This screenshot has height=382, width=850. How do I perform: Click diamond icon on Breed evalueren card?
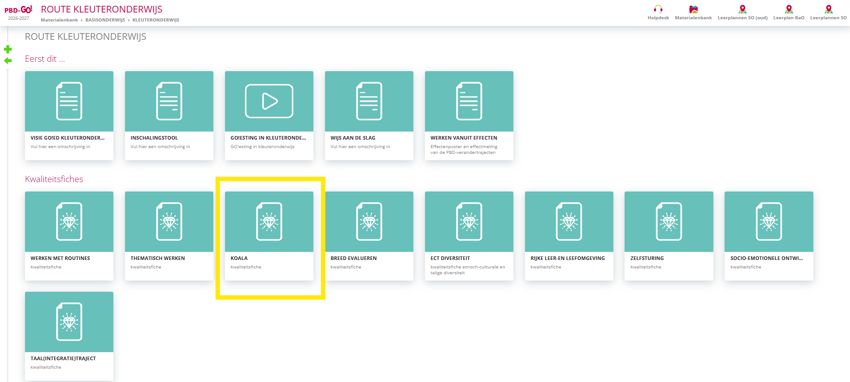[x=369, y=222]
